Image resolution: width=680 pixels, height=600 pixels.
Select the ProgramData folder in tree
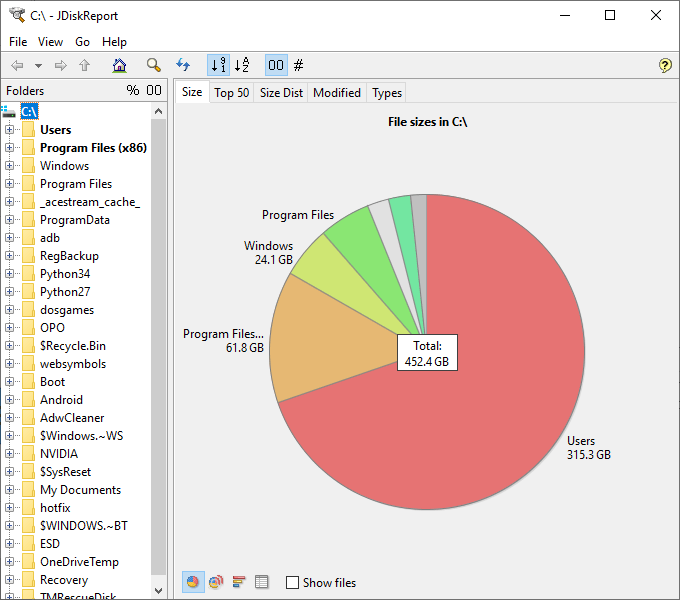(x=74, y=220)
